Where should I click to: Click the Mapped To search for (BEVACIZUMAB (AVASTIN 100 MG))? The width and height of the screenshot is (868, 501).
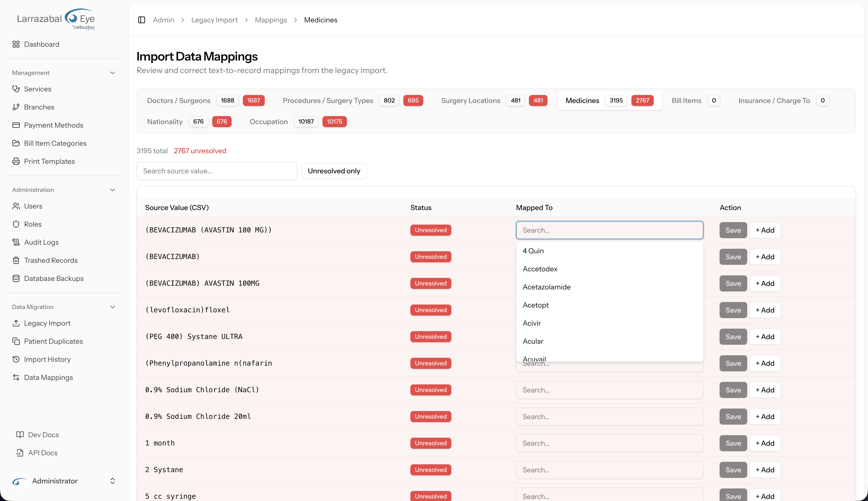point(609,230)
